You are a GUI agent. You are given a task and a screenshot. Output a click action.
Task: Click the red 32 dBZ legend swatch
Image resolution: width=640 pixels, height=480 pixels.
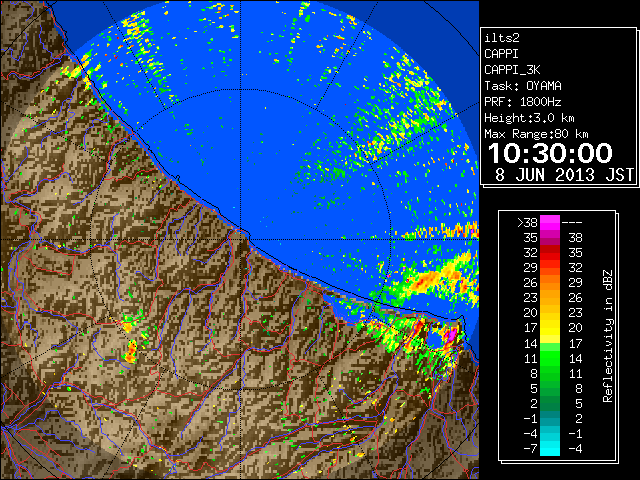pyautogui.click(x=550, y=253)
